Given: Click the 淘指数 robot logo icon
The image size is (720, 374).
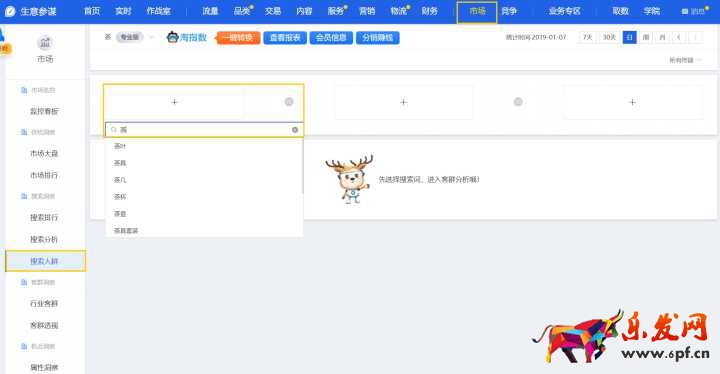Looking at the screenshot, I should tap(173, 37).
